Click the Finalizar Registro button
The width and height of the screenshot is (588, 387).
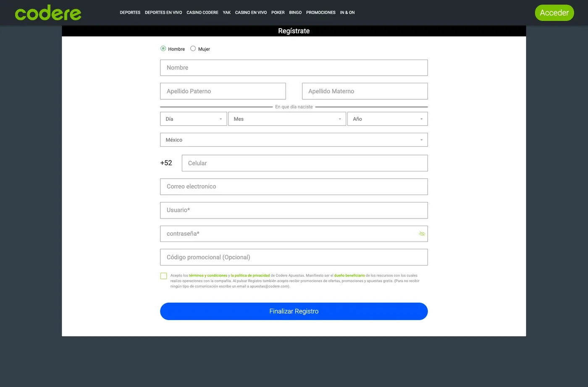tap(294, 311)
